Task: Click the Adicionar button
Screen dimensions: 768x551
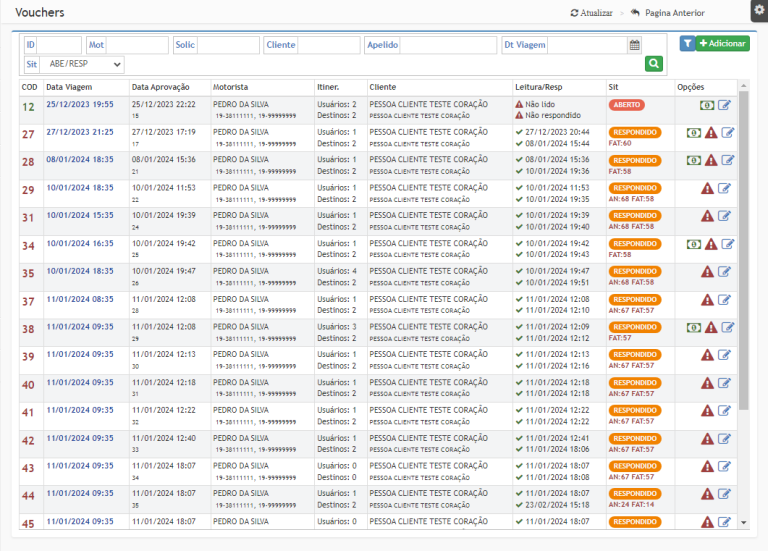Action: click(722, 44)
